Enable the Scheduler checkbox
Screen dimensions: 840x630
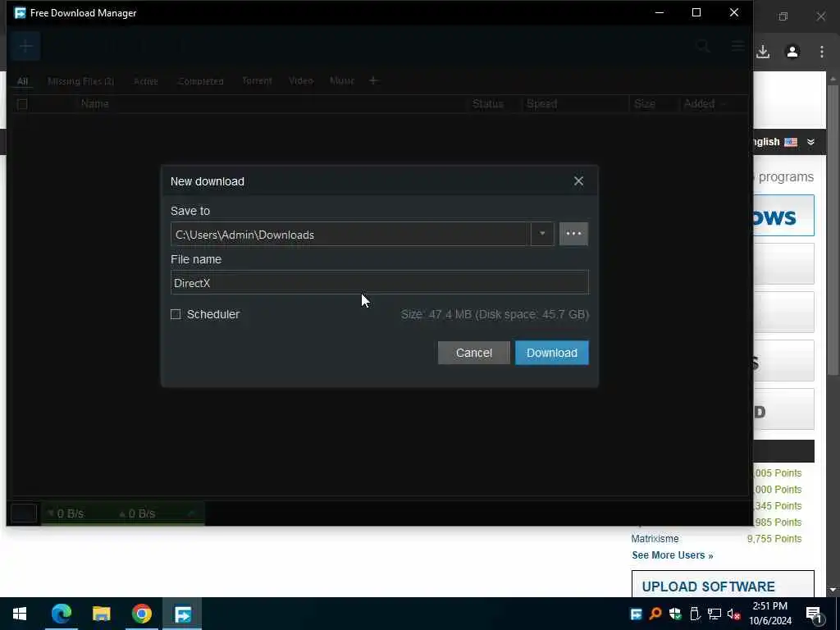click(x=176, y=314)
